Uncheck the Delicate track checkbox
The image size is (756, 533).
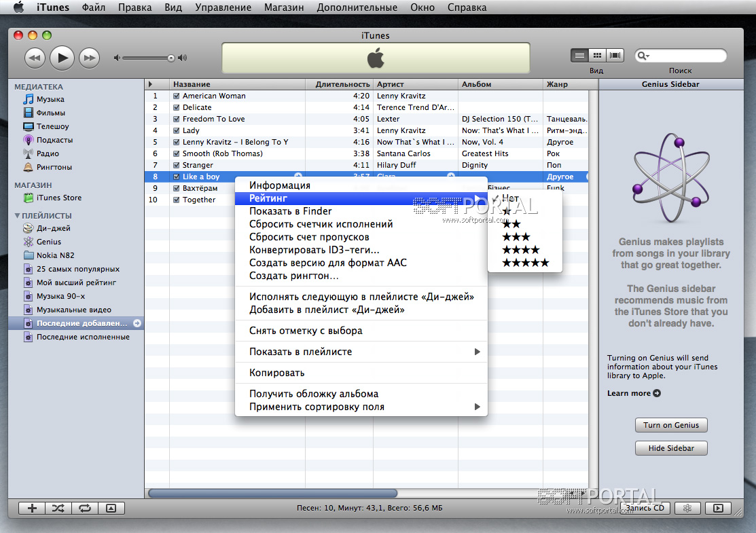pyautogui.click(x=177, y=107)
